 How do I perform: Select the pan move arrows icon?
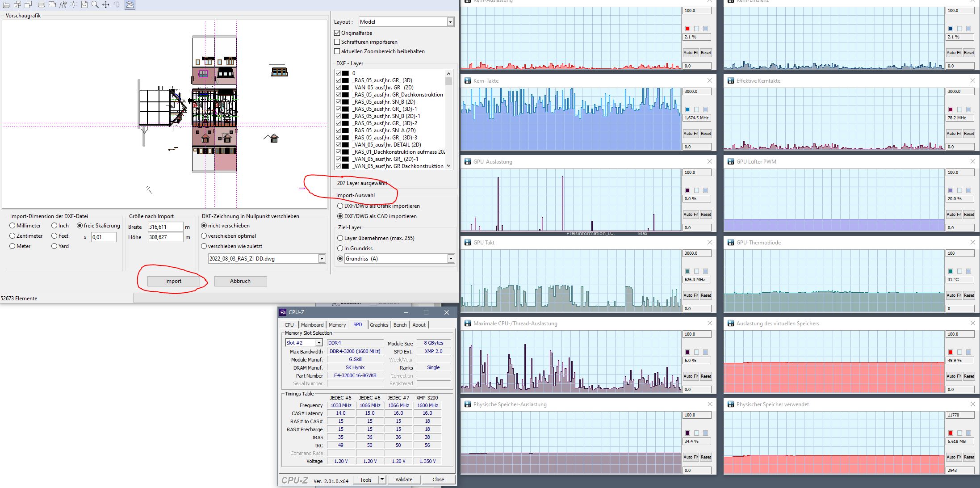pyautogui.click(x=106, y=4)
